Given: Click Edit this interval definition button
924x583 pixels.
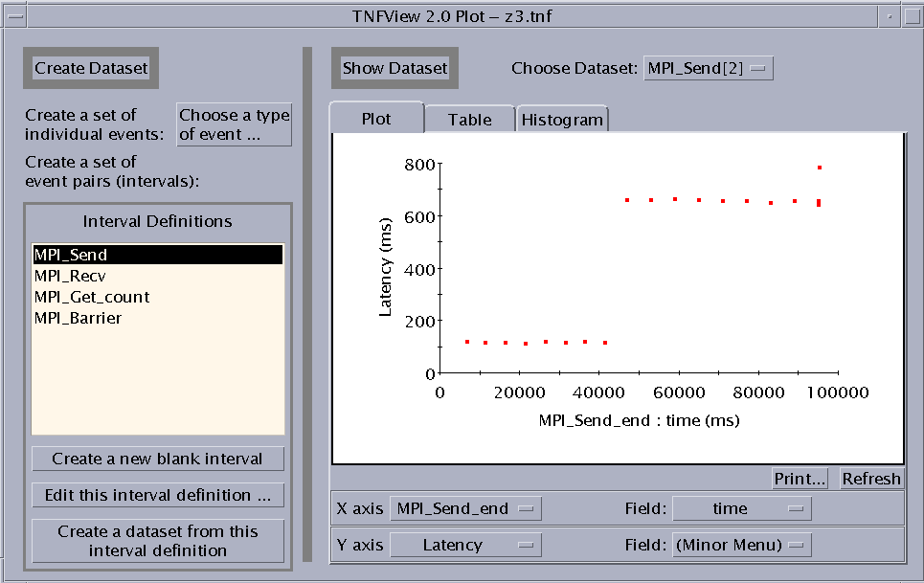Looking at the screenshot, I should (x=157, y=495).
